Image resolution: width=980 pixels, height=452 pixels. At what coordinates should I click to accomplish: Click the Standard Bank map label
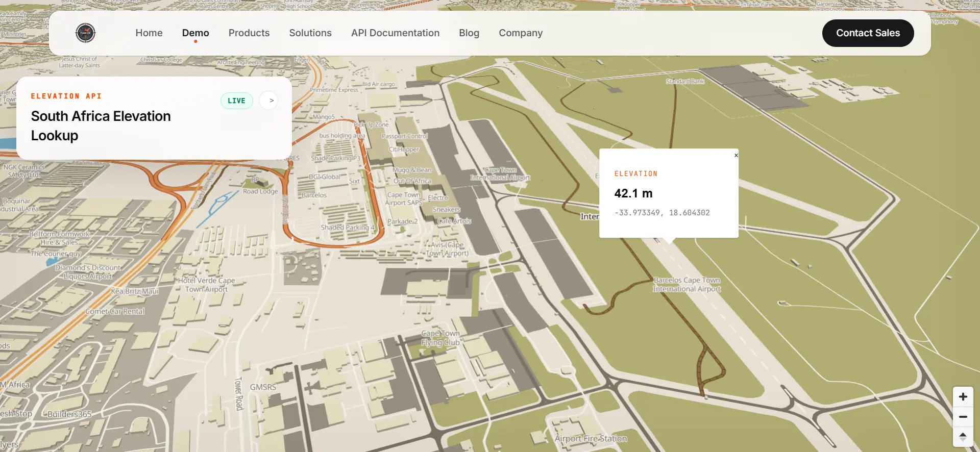[x=685, y=82]
